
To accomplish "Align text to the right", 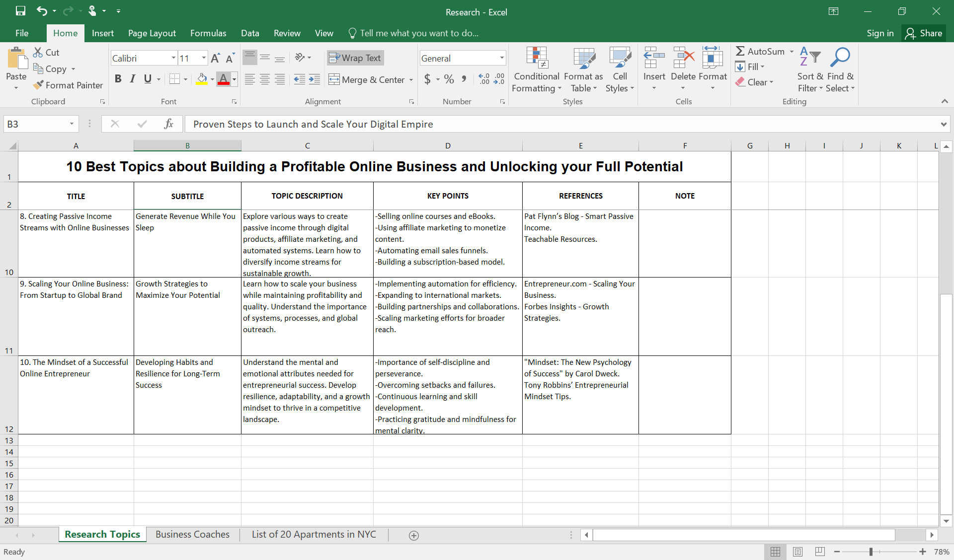I will pyautogui.click(x=280, y=79).
